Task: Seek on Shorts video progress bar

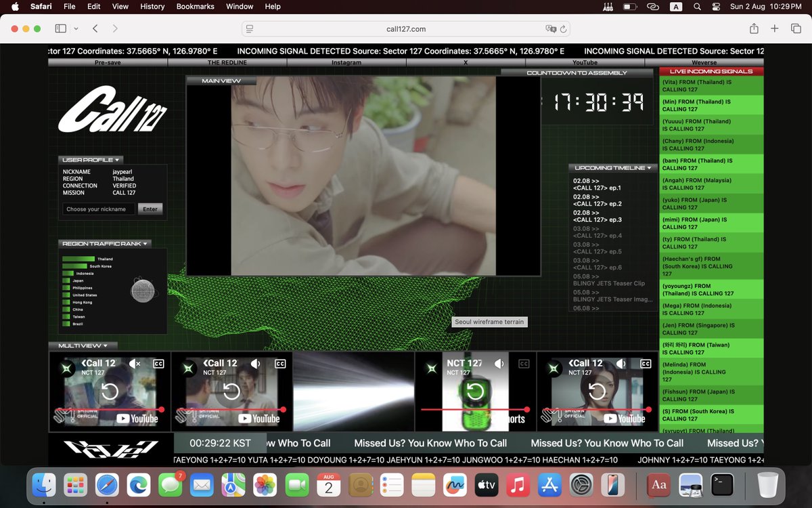Action: tap(474, 409)
